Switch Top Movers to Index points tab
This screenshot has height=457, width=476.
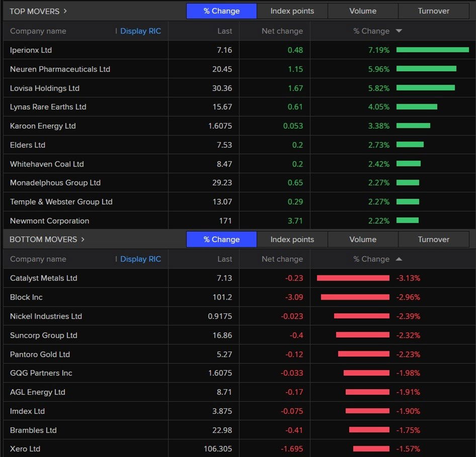(292, 11)
